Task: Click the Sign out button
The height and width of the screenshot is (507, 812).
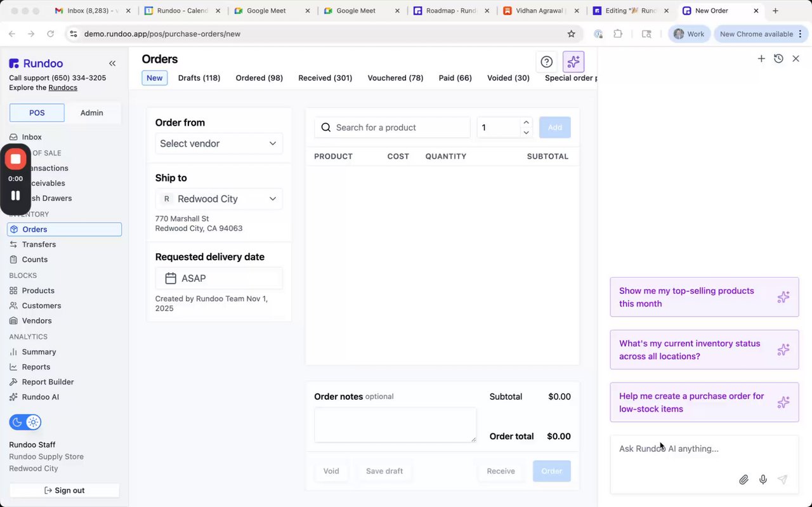Action: (x=65, y=491)
